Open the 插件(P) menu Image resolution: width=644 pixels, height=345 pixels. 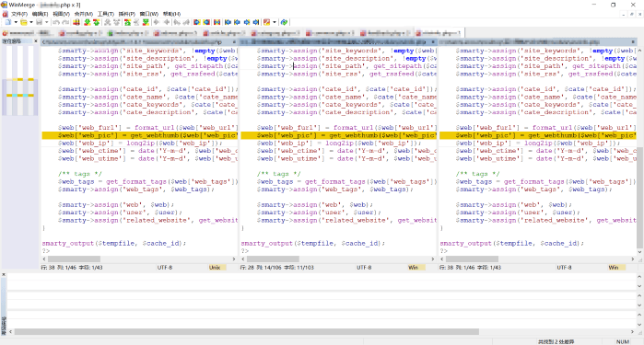pos(126,14)
